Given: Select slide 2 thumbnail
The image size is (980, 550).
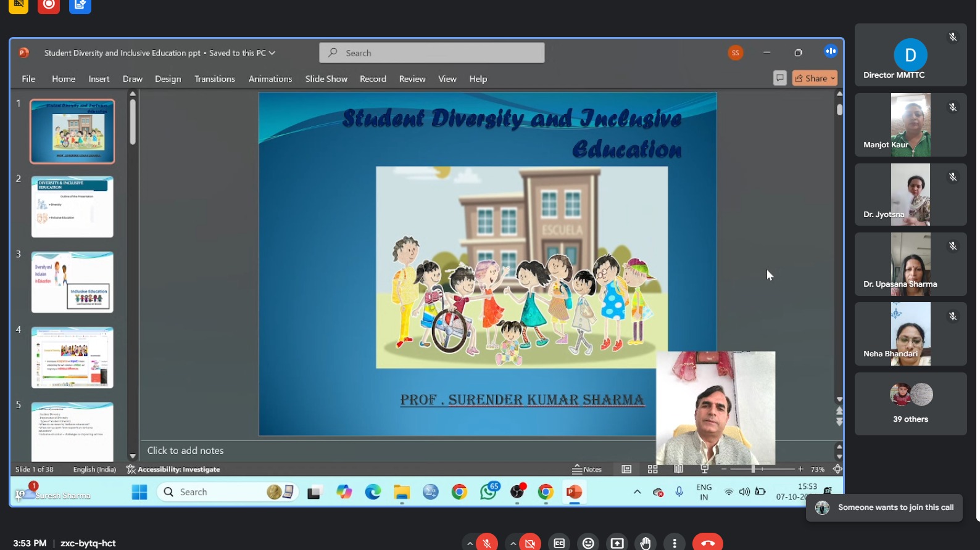Looking at the screenshot, I should point(72,207).
